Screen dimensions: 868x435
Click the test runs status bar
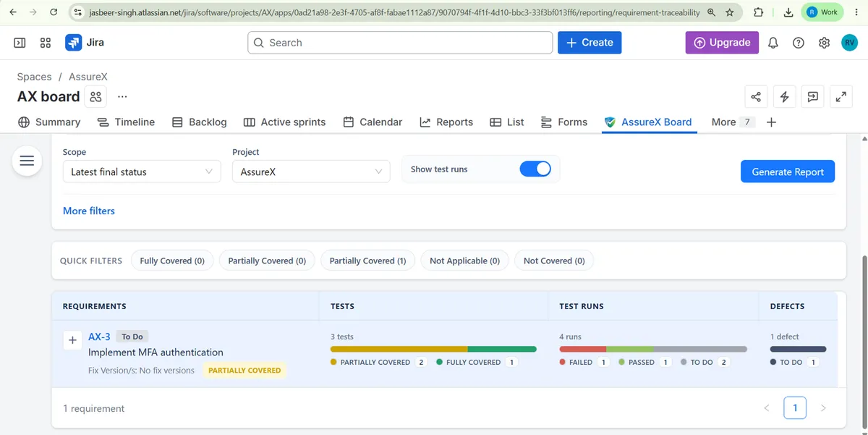pos(653,349)
